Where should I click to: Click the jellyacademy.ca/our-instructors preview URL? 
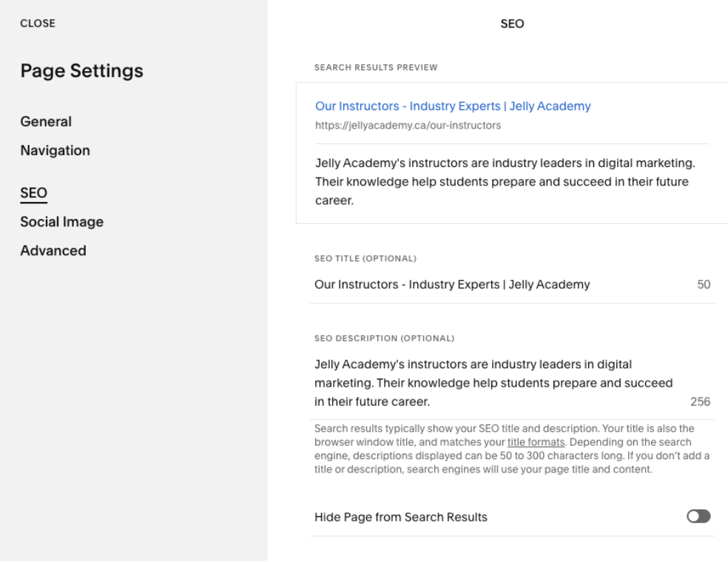[x=408, y=125]
